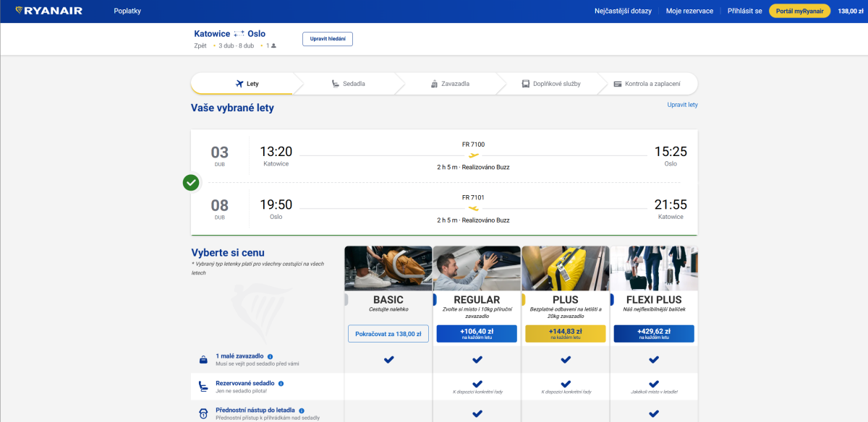Open Kontrola a zaplacení step
The height and width of the screenshot is (422, 868).
646,84
